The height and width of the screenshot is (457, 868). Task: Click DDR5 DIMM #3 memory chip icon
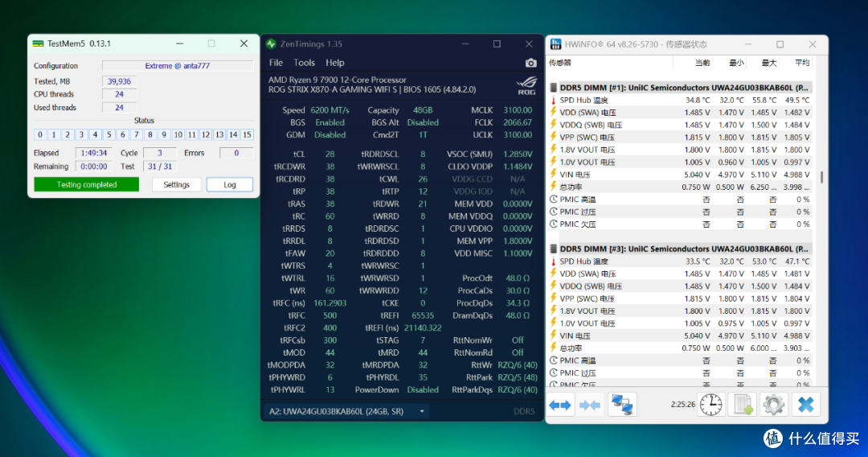coord(553,249)
